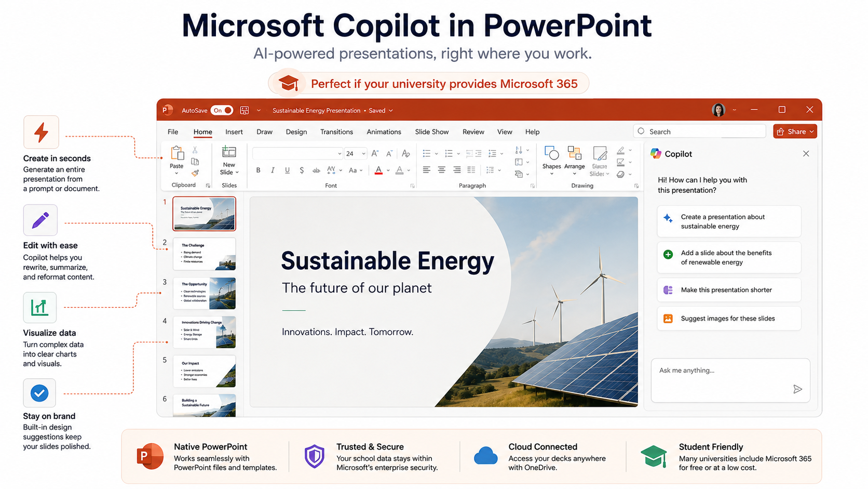Viewport: 868px width, 489px height.
Task: Open the Font dialog launcher
Action: [413, 186]
